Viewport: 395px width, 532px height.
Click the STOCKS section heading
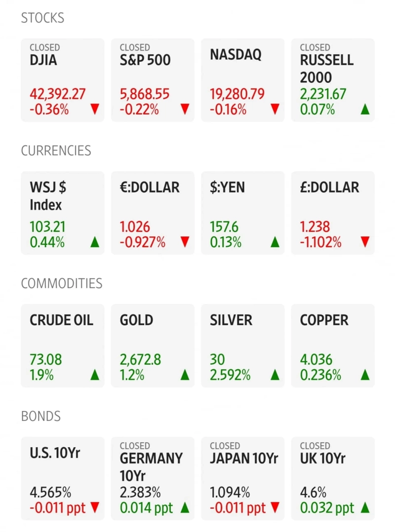pos(42,18)
